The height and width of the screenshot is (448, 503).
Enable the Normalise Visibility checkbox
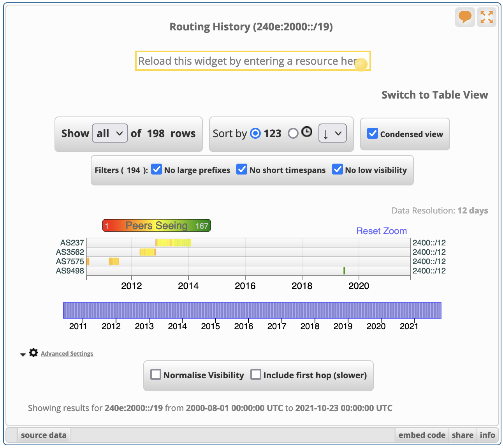(x=156, y=374)
